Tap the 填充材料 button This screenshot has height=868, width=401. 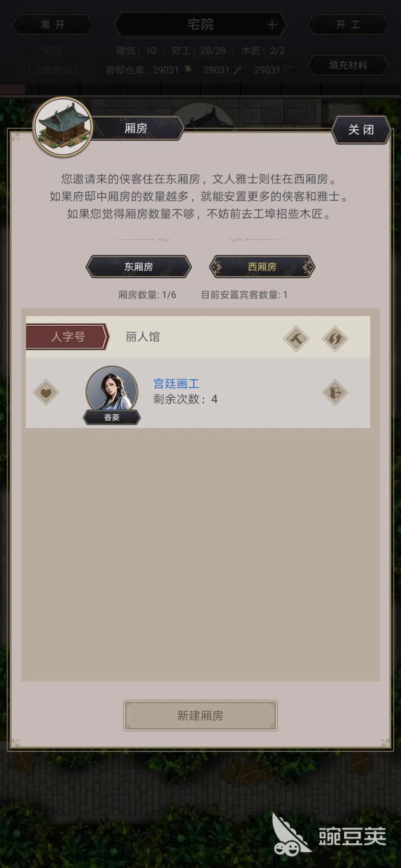[348, 65]
